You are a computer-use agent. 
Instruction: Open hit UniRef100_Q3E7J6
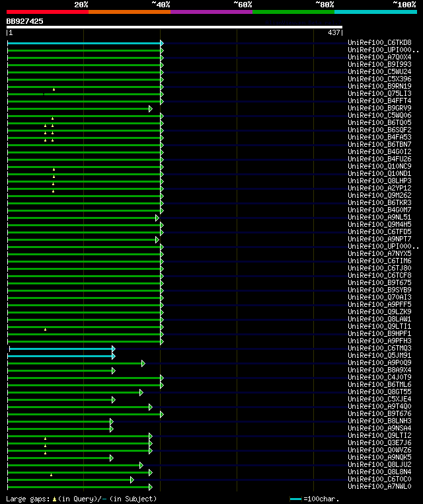(x=379, y=443)
